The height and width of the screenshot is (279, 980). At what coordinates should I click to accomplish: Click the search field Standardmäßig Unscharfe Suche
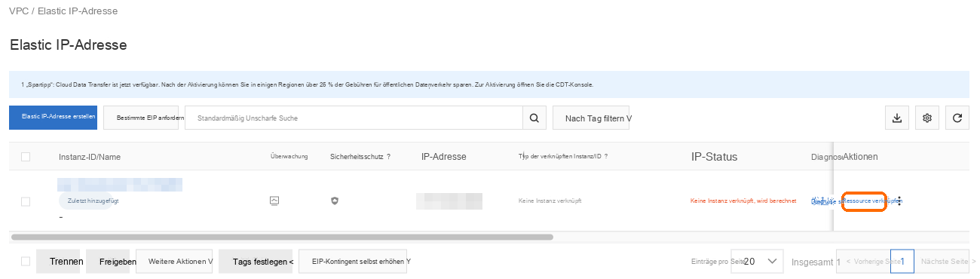point(354,118)
